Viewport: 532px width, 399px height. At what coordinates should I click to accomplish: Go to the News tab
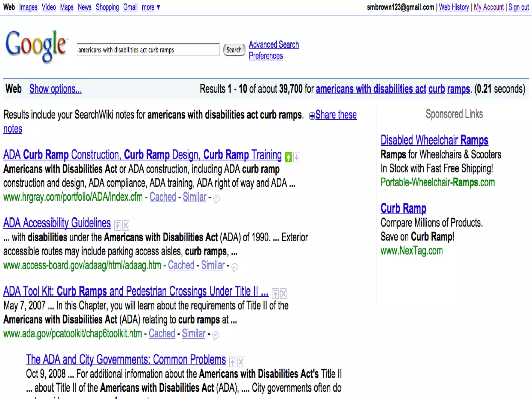point(84,7)
